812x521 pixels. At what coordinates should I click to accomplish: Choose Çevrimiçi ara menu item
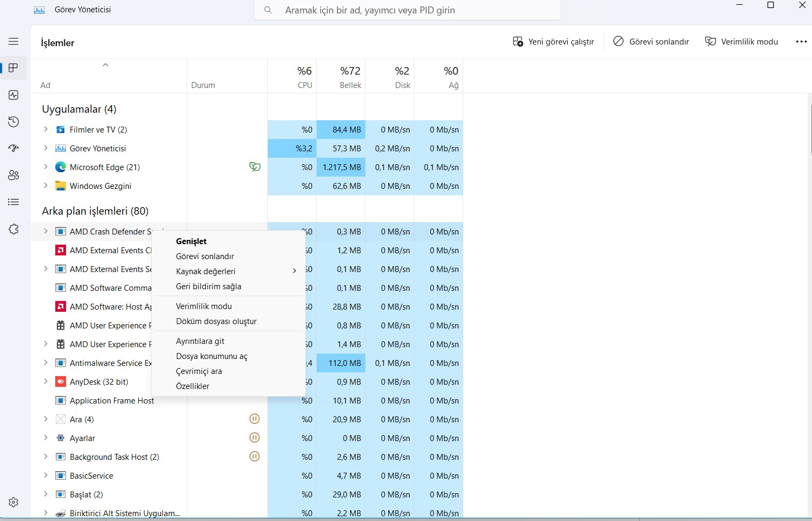tap(229, 371)
